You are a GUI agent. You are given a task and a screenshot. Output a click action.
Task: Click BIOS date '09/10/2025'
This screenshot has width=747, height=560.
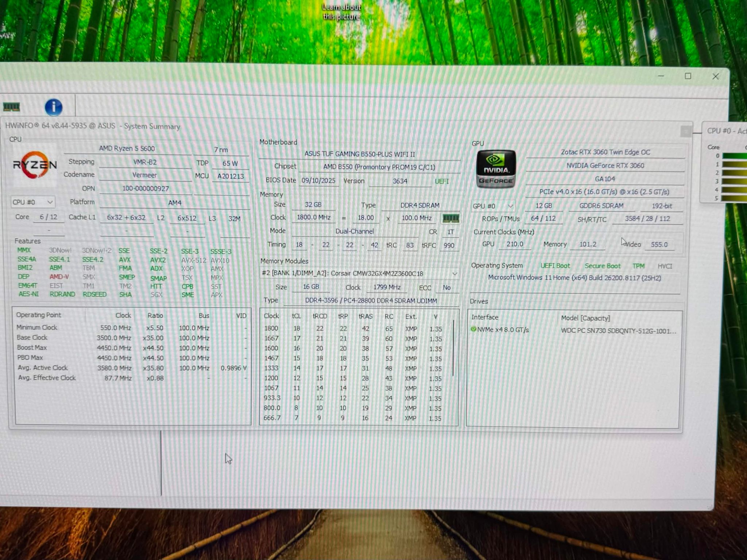click(x=318, y=180)
